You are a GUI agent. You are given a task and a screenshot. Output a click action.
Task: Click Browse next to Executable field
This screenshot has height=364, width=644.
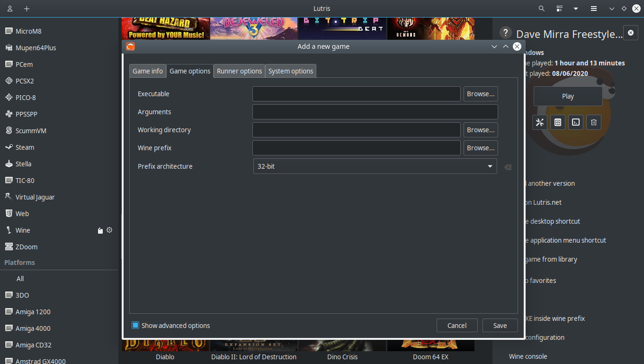pyautogui.click(x=481, y=94)
